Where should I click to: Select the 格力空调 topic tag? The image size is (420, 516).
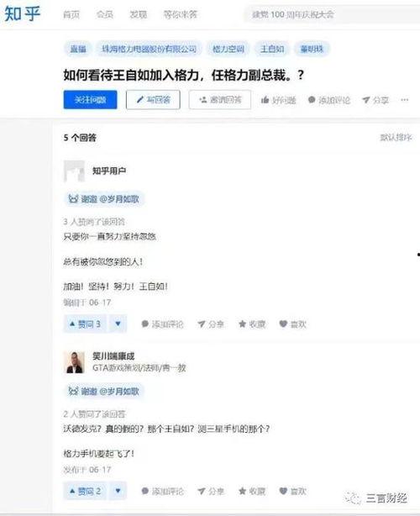228,49
